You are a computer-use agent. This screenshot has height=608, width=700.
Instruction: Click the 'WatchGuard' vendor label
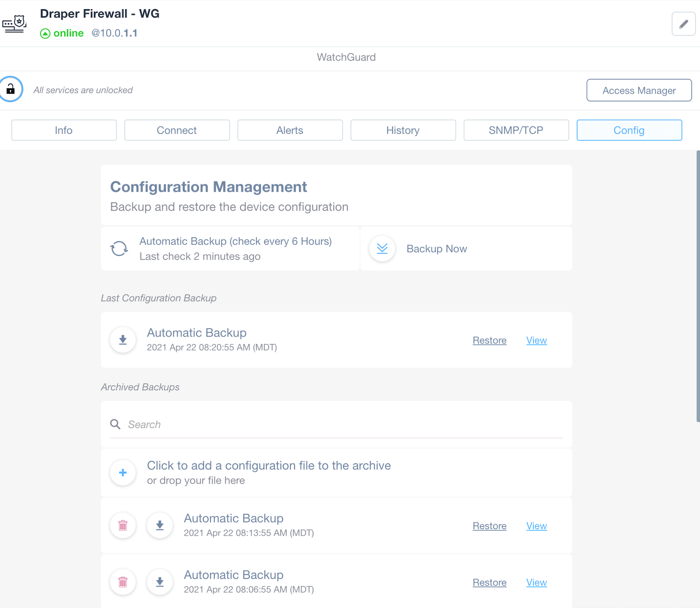pyautogui.click(x=346, y=57)
